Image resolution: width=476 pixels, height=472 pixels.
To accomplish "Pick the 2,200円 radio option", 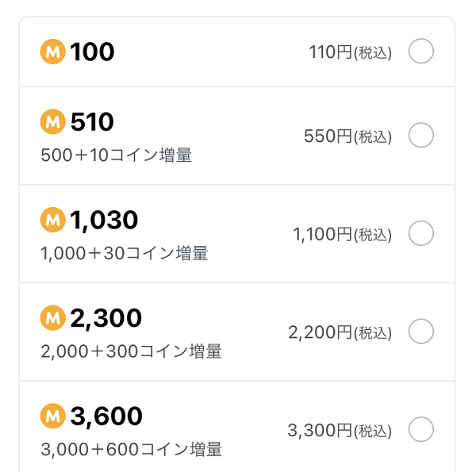I will click(420, 331).
